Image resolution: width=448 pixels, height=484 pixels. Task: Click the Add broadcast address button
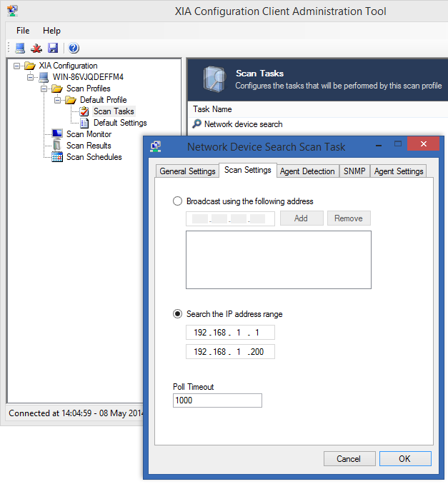click(x=302, y=218)
